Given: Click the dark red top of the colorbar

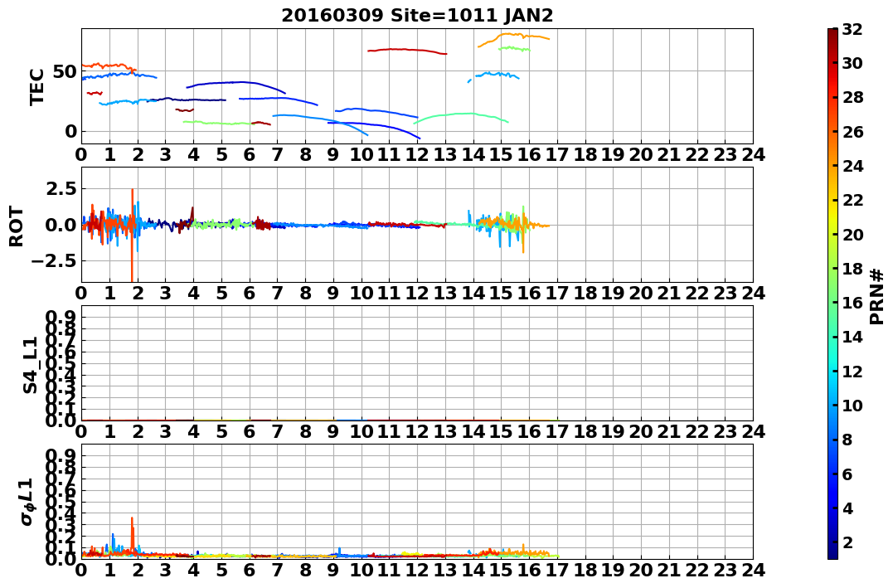Looking at the screenshot, I should click(832, 33).
